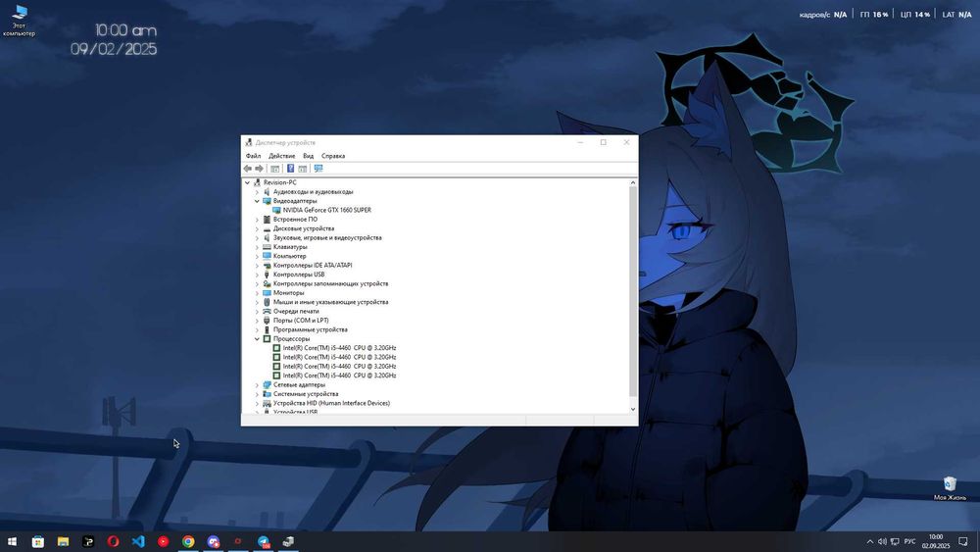Open Visual Studio Code from the taskbar
The height and width of the screenshot is (552, 980).
click(138, 541)
